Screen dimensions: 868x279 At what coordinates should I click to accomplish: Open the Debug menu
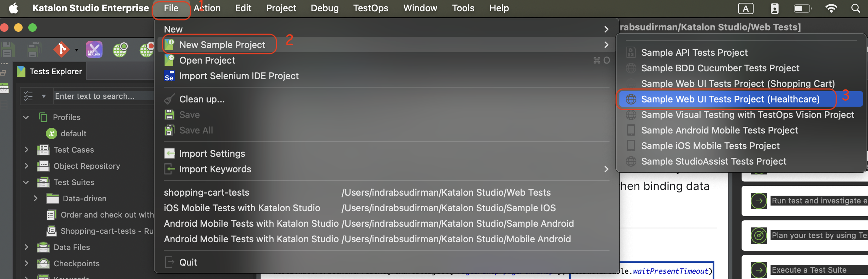[x=325, y=8]
